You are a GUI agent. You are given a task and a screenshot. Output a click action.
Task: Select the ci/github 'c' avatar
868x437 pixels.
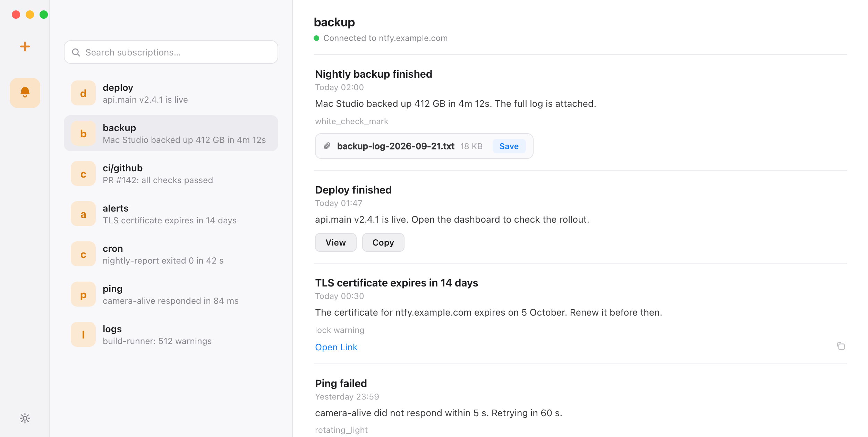[83, 173]
